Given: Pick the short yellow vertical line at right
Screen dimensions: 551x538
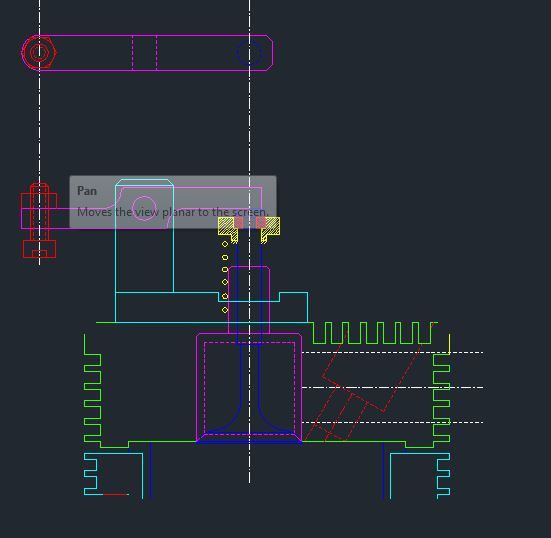Looking at the screenshot, I should 449,344.
